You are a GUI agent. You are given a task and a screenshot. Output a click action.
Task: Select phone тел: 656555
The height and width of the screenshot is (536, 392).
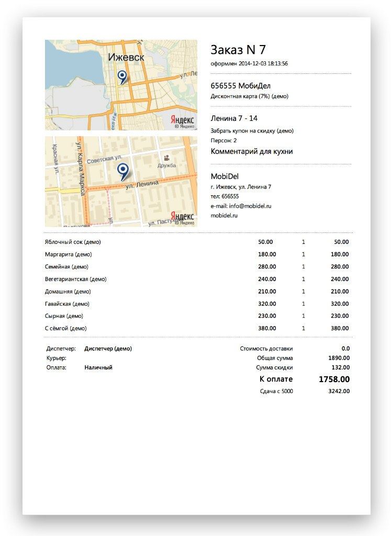click(x=225, y=196)
